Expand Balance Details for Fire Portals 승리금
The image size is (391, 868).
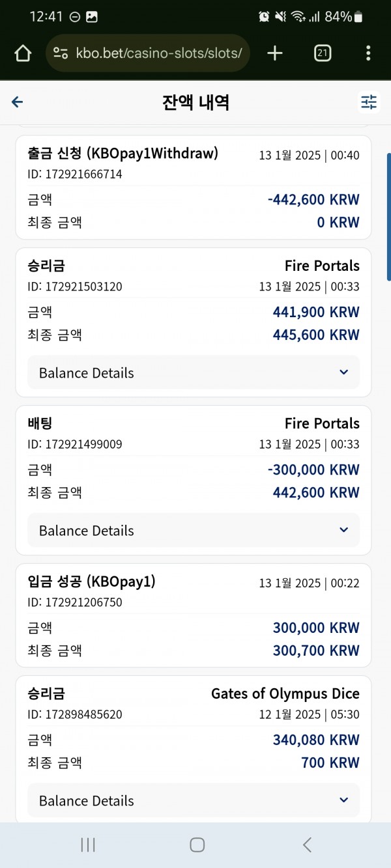194,372
